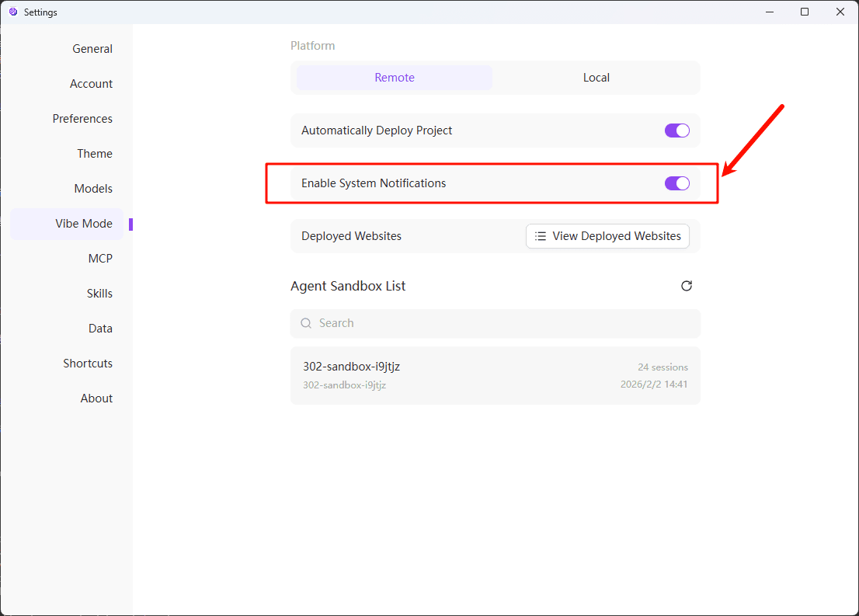Open the Shortcuts settings section
The image size is (859, 616).
click(88, 364)
